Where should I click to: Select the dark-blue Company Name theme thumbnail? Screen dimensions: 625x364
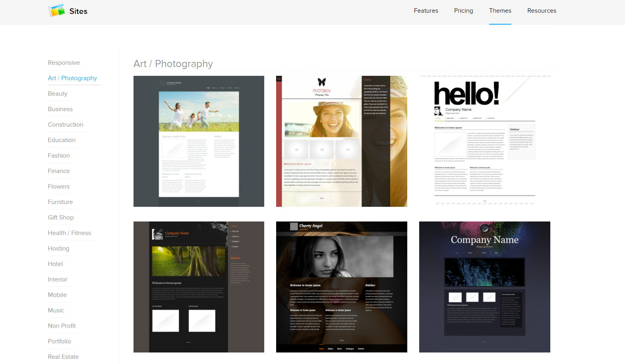point(484,287)
